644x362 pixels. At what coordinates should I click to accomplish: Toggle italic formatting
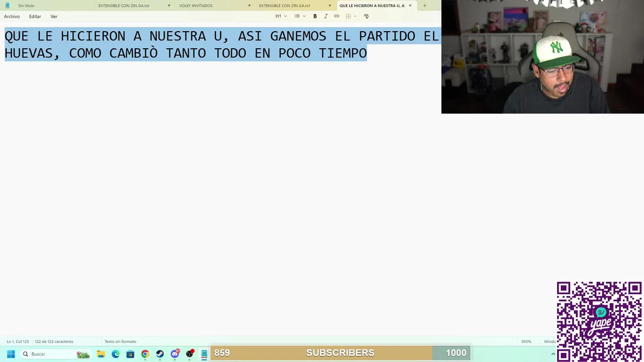pos(326,16)
